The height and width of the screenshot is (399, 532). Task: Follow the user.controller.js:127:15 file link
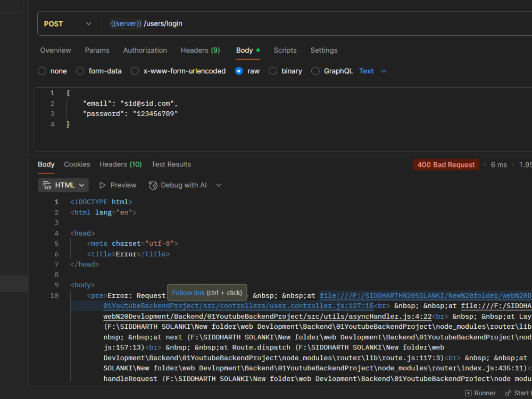tap(238, 306)
